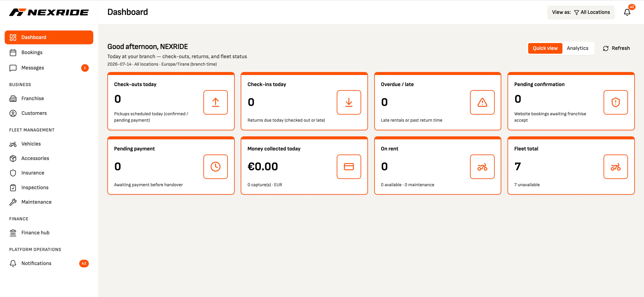Switch to Quick view
The height and width of the screenshot is (297, 644).
[x=545, y=48]
